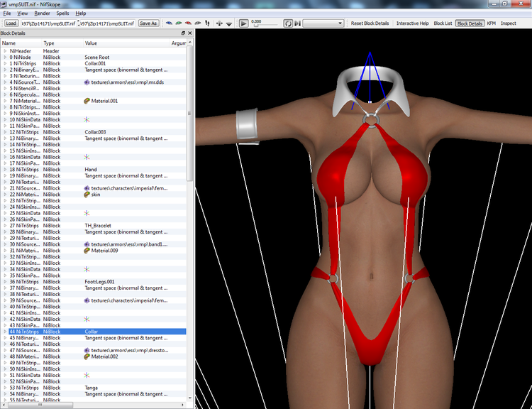The height and width of the screenshot is (409, 532).
Task: Expand the 18 NiTriStrips Hand row
Action: point(5,170)
